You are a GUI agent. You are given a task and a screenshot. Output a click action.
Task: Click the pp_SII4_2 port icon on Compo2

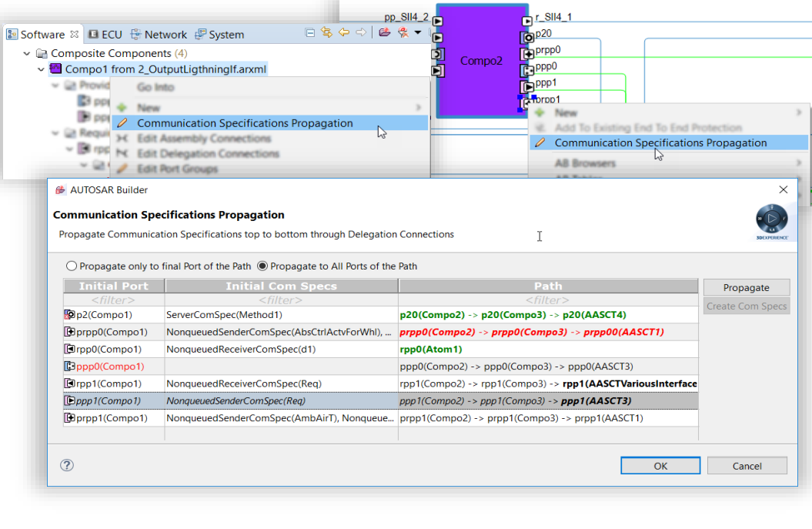point(438,22)
